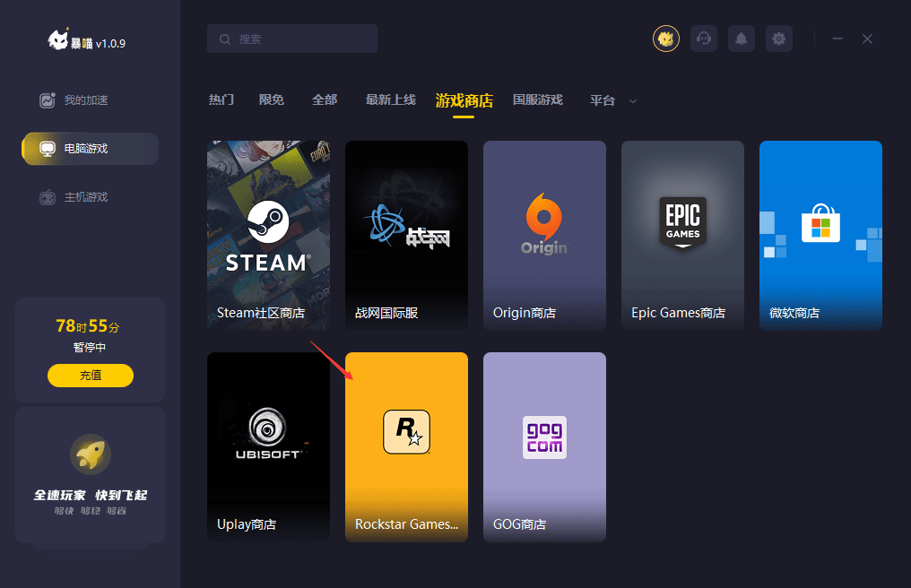Select 主机游戏 in the sidebar
Image resolution: width=911 pixels, height=588 pixels.
tap(86, 197)
